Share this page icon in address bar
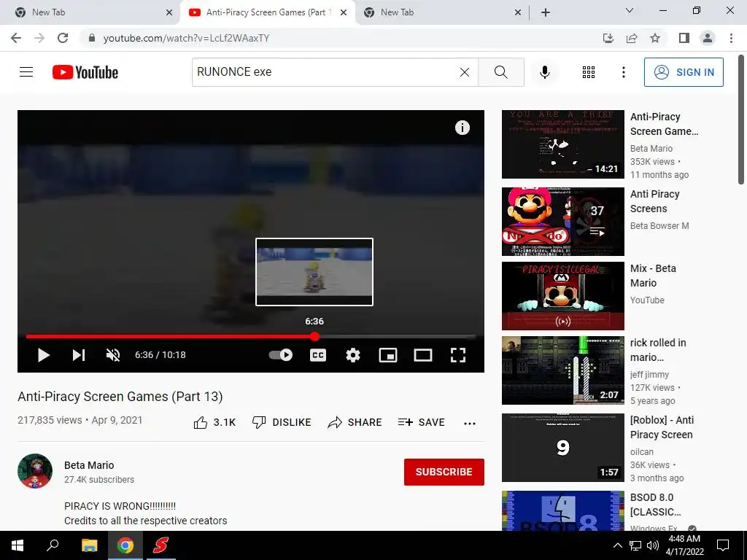The height and width of the screenshot is (560, 747). pos(632,38)
